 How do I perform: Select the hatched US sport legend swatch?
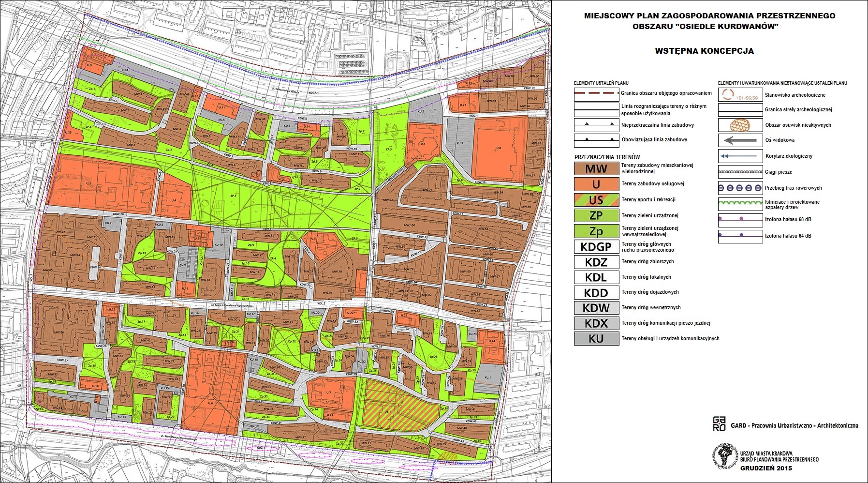(x=596, y=200)
